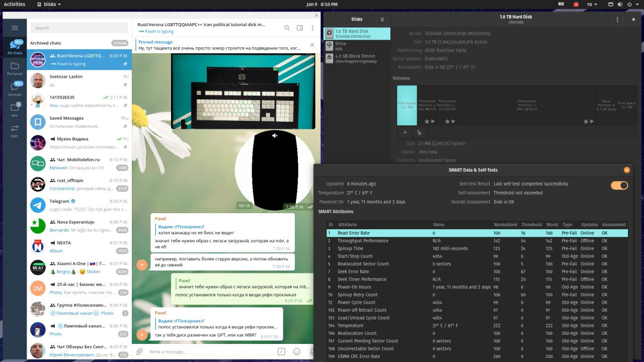Select Drive wilk USB device
This screenshot has height=362, width=644.
pyautogui.click(x=357, y=46)
